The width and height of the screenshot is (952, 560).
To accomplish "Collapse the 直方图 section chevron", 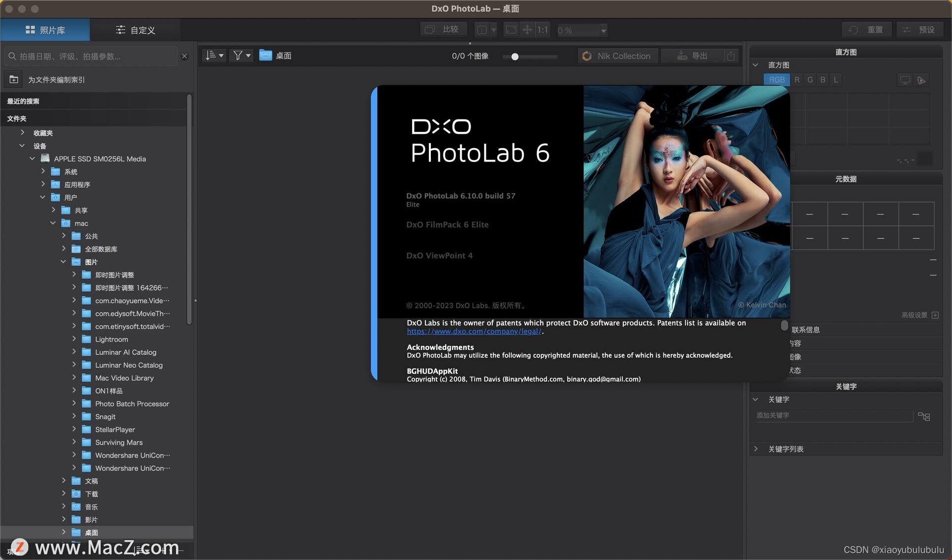I will [755, 65].
